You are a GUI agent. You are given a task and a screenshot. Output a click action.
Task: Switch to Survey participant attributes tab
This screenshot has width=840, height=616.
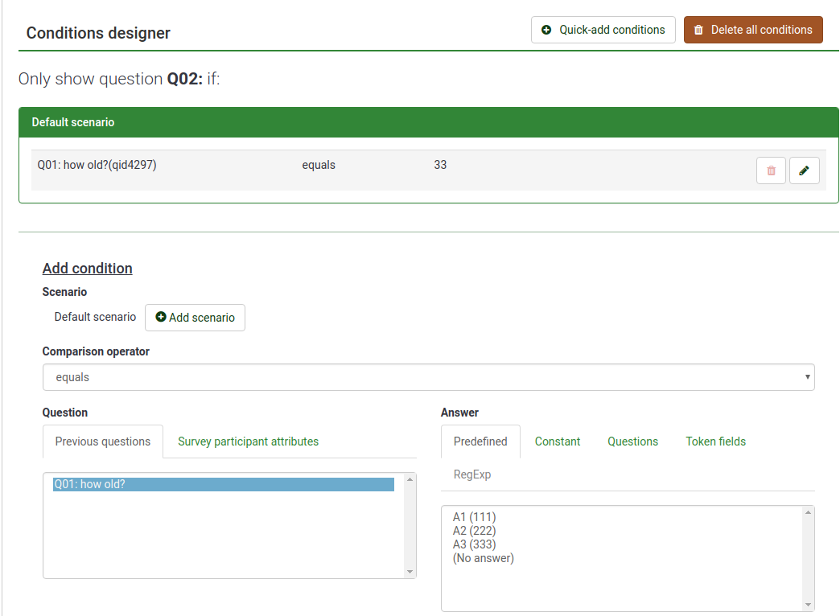(x=248, y=441)
